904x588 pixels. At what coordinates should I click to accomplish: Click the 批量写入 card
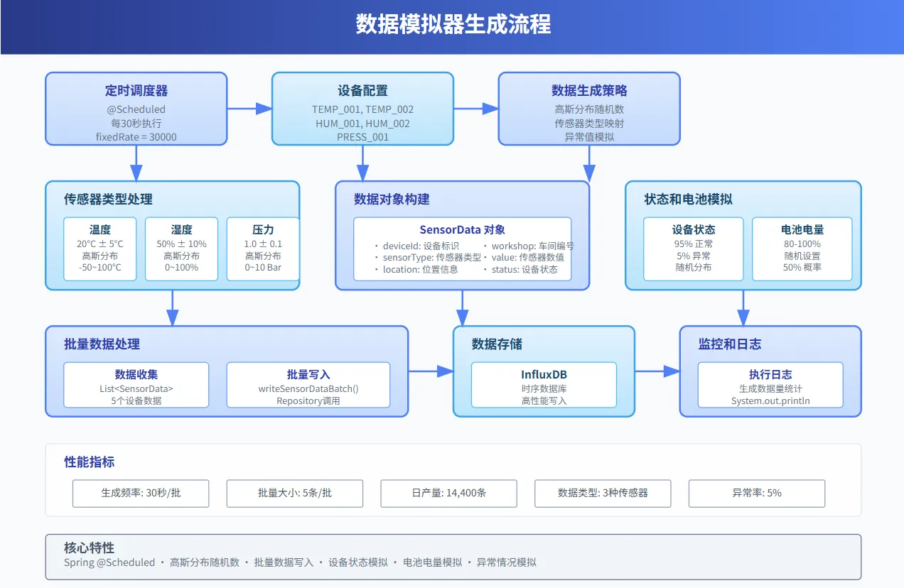pyautogui.click(x=308, y=385)
